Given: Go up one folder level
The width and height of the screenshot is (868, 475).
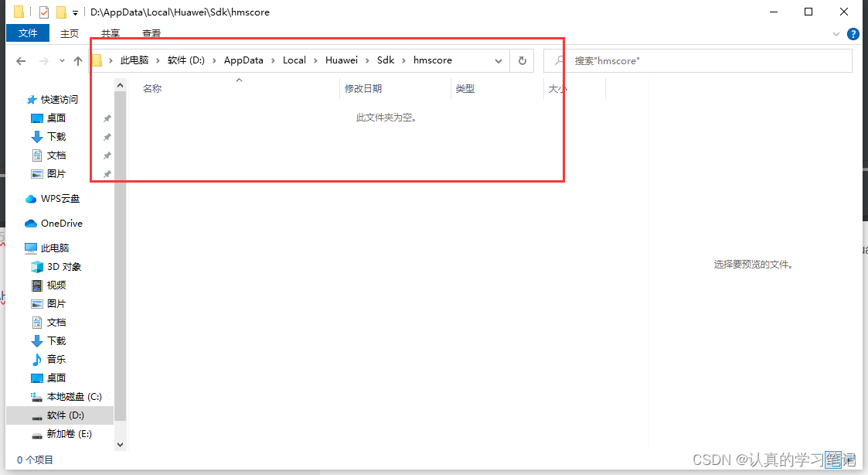Looking at the screenshot, I should 78,61.
